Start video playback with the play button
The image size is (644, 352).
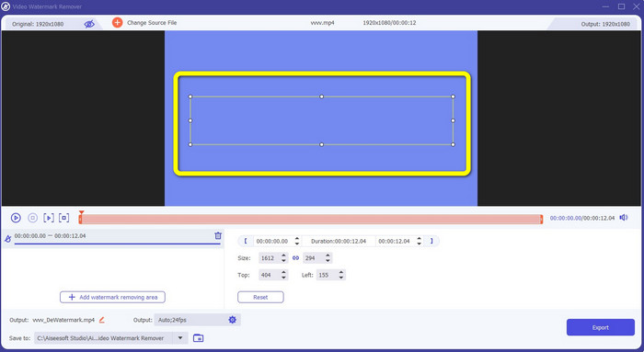(16, 218)
